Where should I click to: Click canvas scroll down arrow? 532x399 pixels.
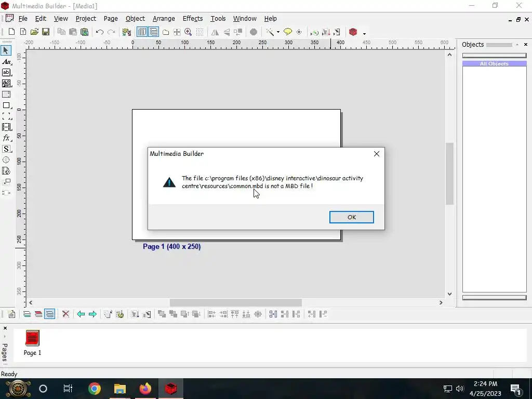click(449, 294)
